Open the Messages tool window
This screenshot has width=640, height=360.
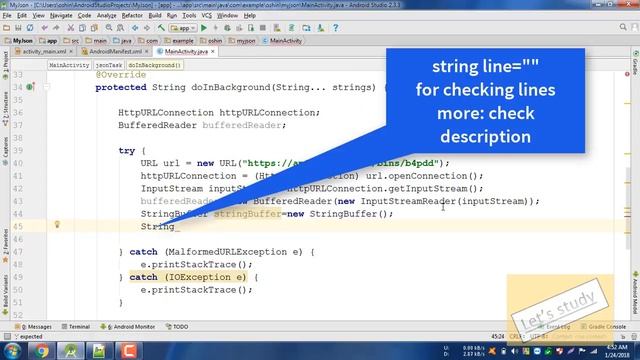pyautogui.click(x=33, y=327)
